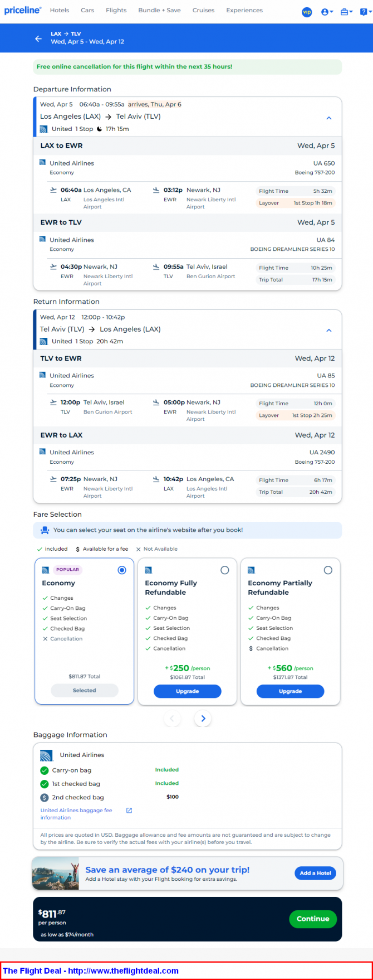Click the Add a Hotel button
Viewport: 373px width, 980px height.
point(315,873)
